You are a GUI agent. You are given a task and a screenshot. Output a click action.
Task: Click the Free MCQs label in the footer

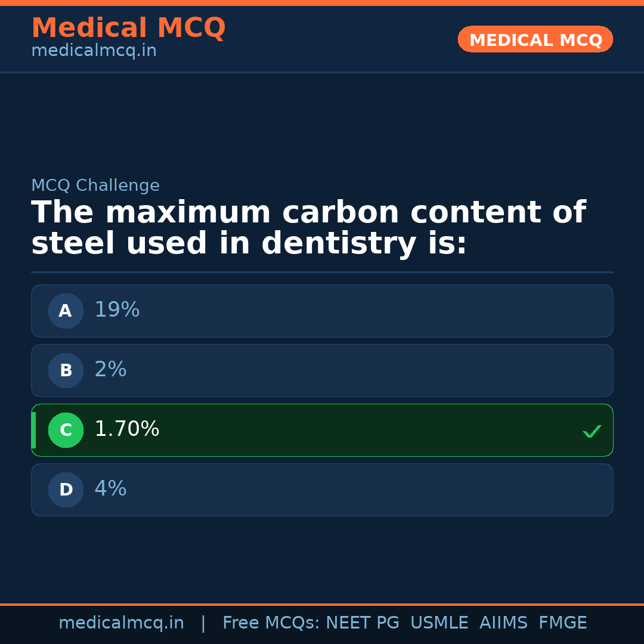[271, 623]
